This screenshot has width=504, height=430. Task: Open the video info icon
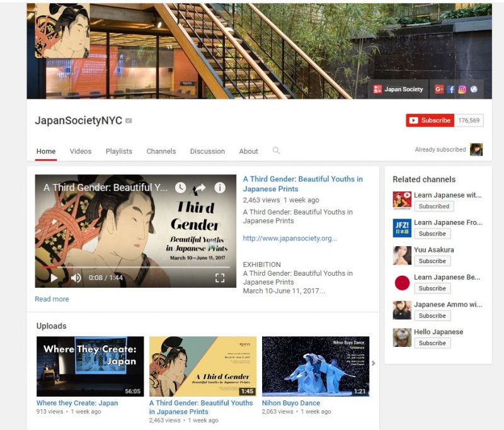tap(219, 188)
